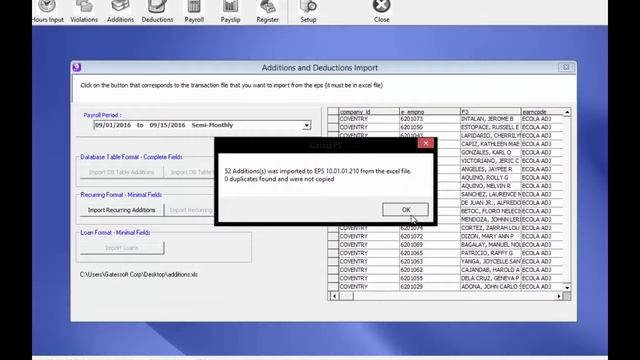The image size is (640, 360).
Task: Close the message dialog with red X
Action: tap(426, 143)
